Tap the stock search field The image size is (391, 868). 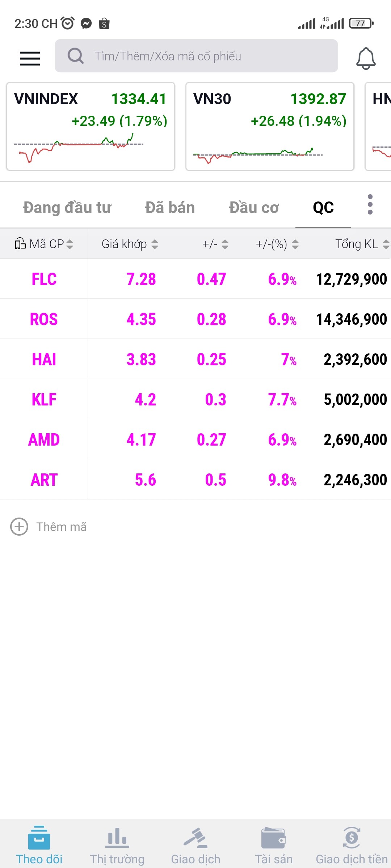196,56
